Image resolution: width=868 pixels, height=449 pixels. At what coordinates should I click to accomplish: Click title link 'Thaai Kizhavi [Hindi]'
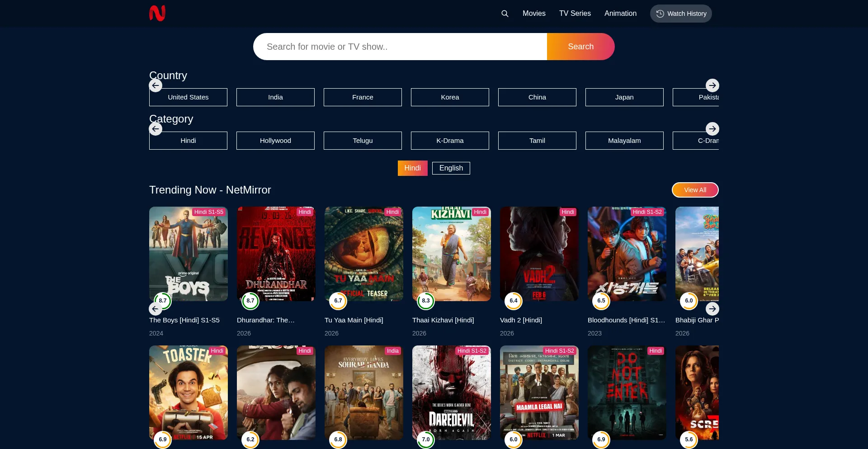[443, 320]
